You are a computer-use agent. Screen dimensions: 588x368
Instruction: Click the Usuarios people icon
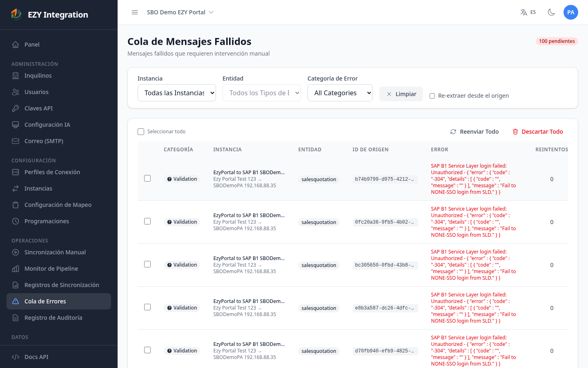16,92
